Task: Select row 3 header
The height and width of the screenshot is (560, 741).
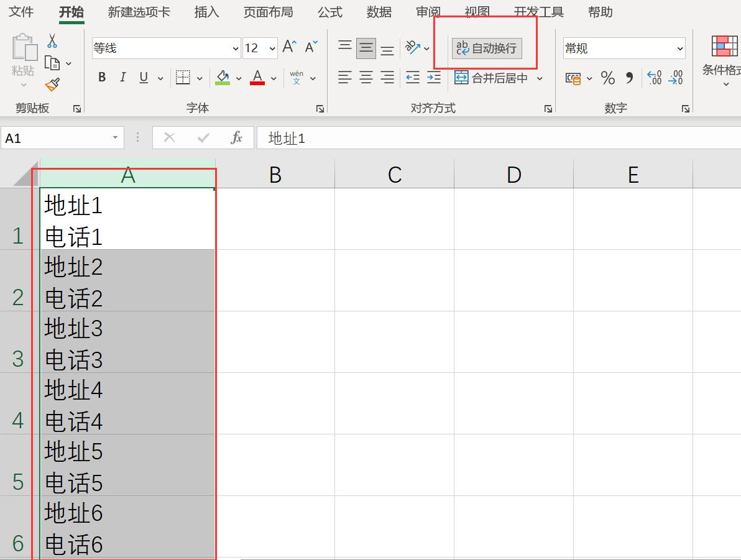Action: pos(18,342)
